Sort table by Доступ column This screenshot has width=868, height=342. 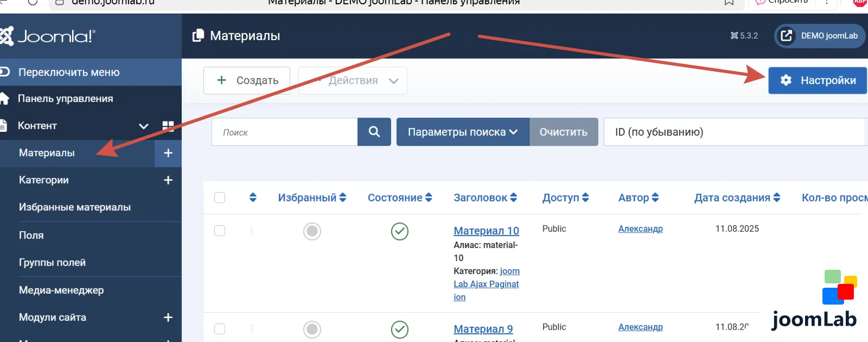(x=565, y=198)
